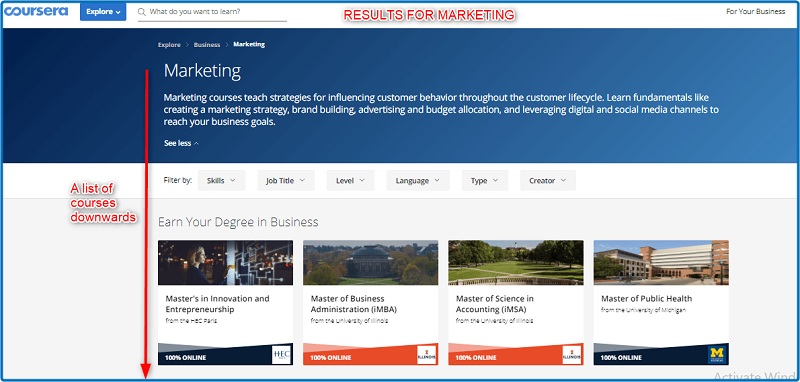Screen dimensions: 800x382
Task: Expand the Skills filter dropdown
Action: pyautogui.click(x=221, y=181)
